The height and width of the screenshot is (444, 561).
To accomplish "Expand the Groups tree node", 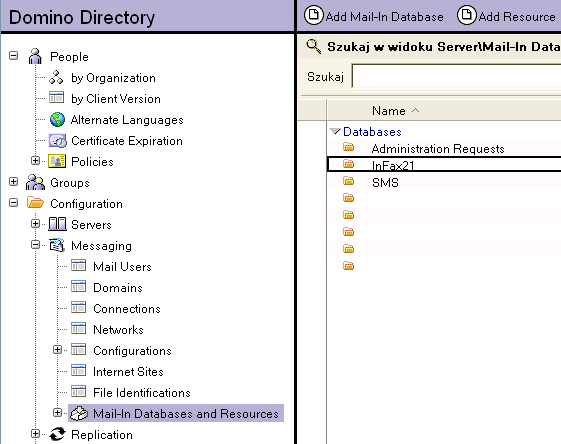I will pyautogui.click(x=14, y=182).
